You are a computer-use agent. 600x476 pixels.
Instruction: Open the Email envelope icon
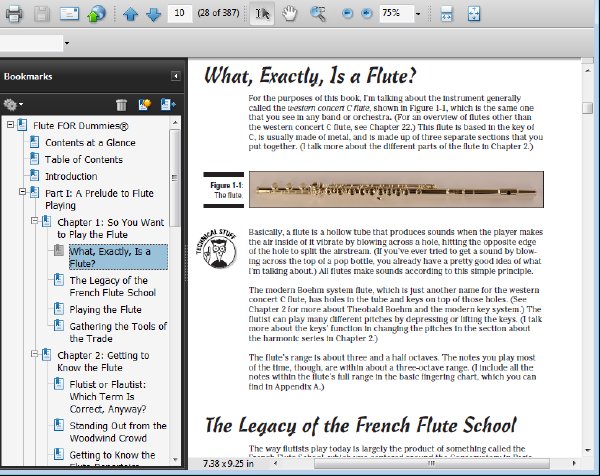click(69, 14)
